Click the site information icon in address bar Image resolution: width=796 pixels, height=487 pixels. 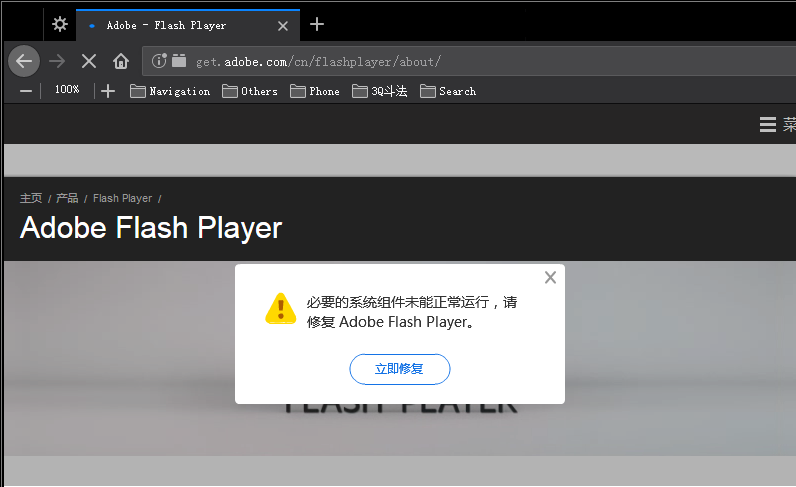[x=159, y=61]
